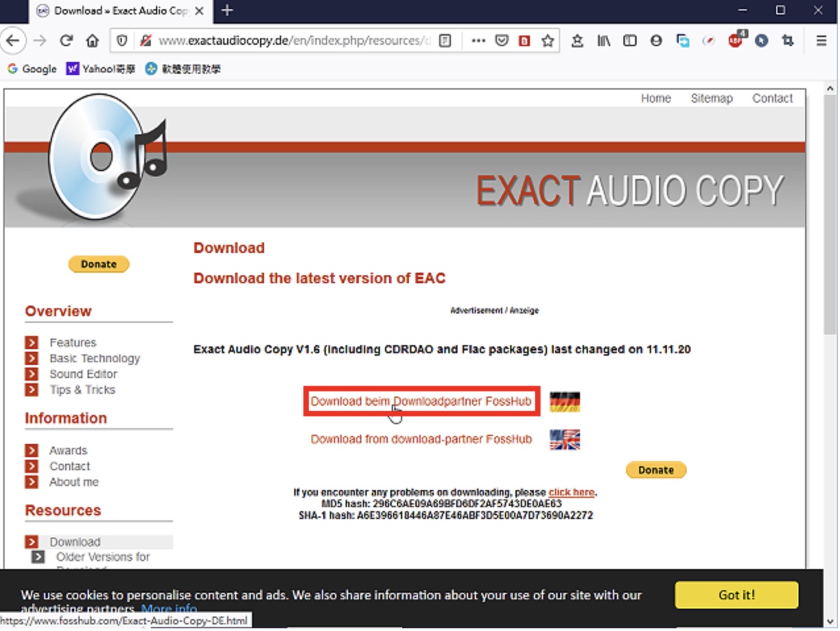This screenshot has height=631, width=840.
Task: Open Yahoo bookmark in bookmarks bar
Action: (101, 69)
